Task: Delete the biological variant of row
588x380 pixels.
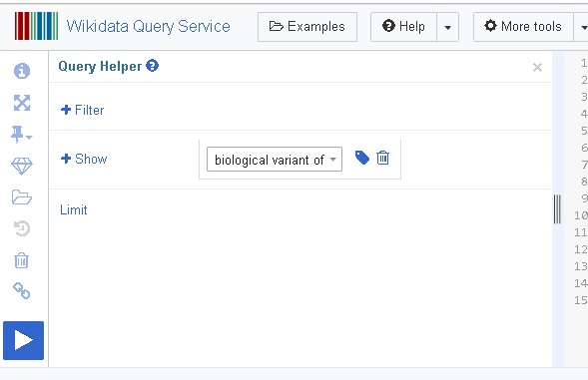Action: coord(383,158)
